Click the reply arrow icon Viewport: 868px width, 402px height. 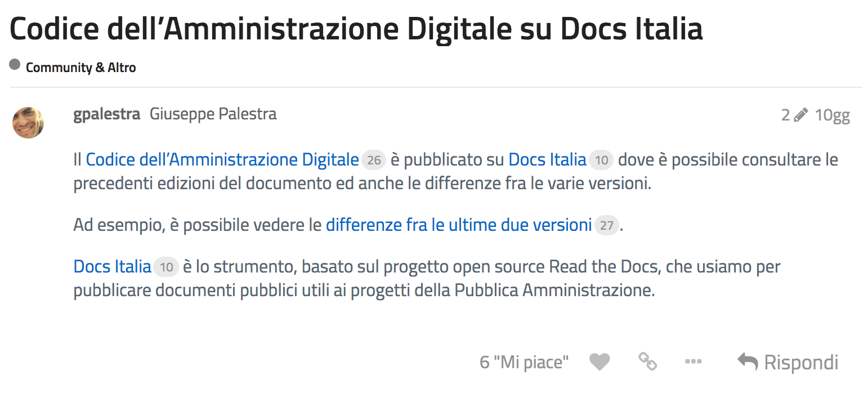(748, 362)
